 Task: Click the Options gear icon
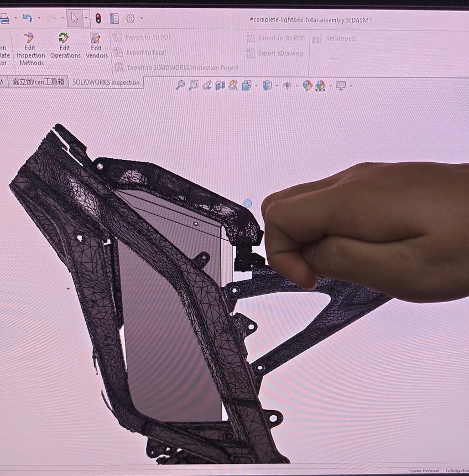tap(130, 18)
